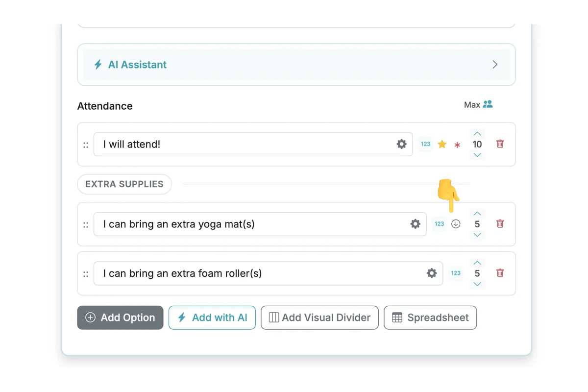Insert a divider with Add Visual Divider

[x=319, y=318]
